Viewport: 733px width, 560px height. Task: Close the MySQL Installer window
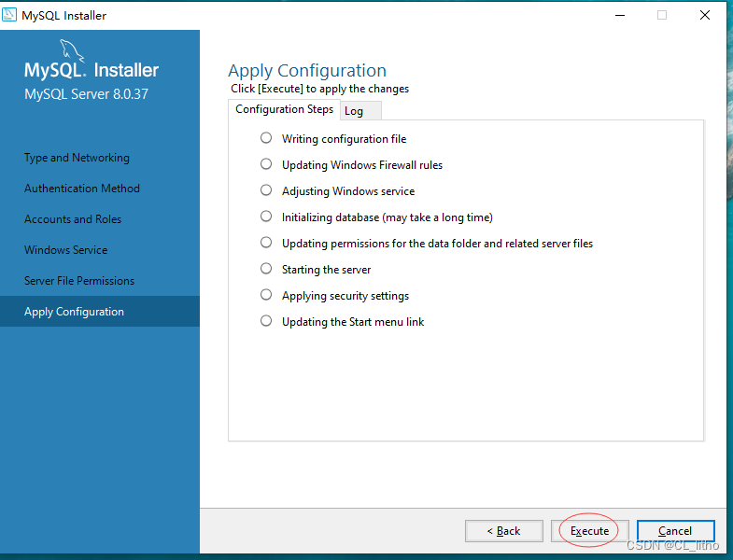tap(705, 16)
